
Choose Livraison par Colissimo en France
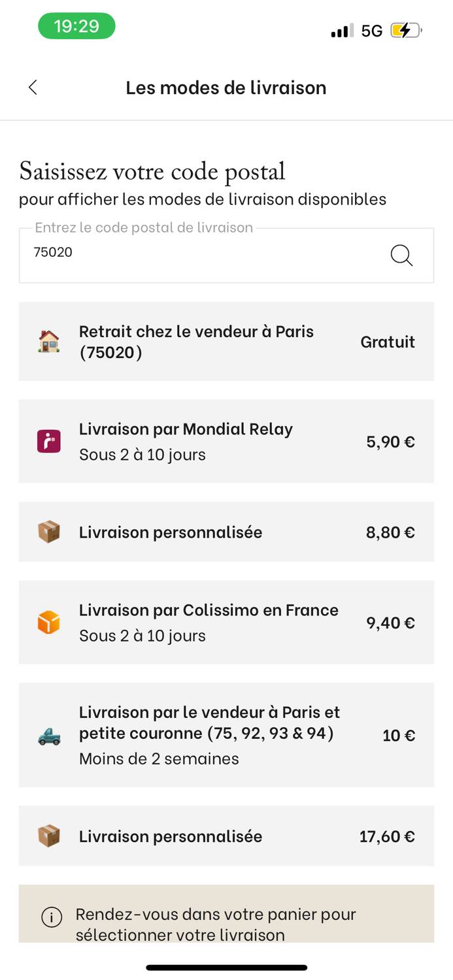point(226,623)
